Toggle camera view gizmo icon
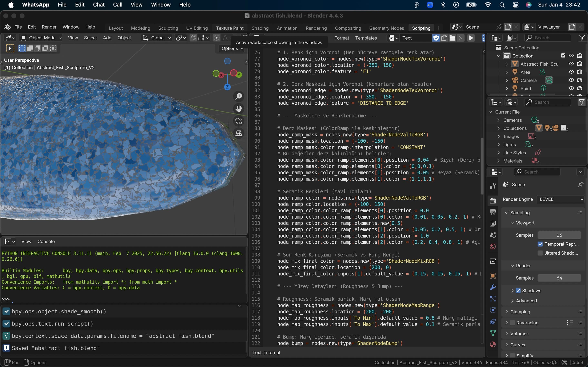 pos(239,121)
